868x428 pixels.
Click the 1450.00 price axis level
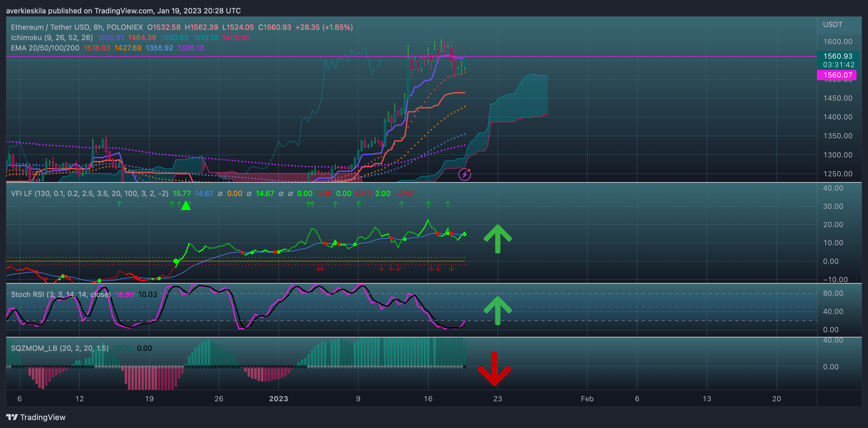click(838, 98)
